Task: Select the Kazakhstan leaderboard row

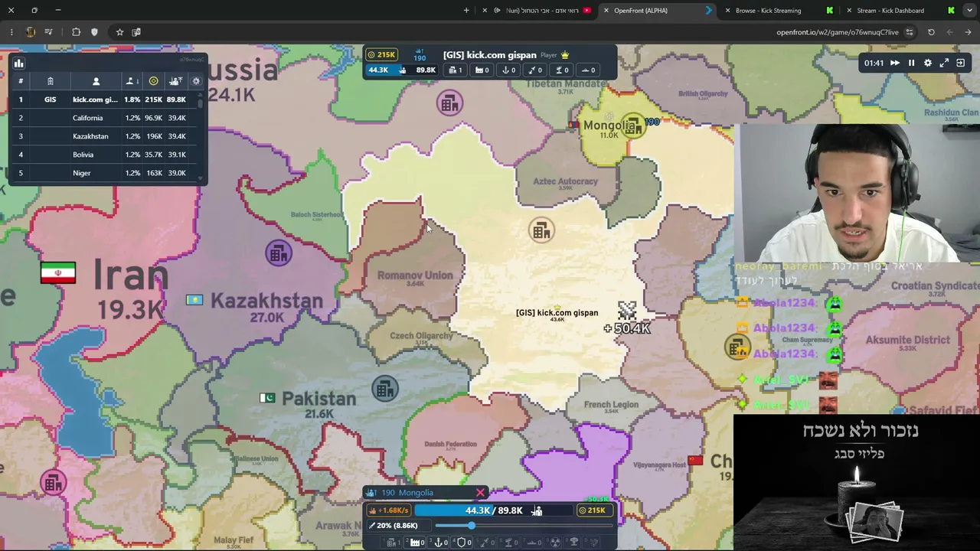Action: click(103, 136)
